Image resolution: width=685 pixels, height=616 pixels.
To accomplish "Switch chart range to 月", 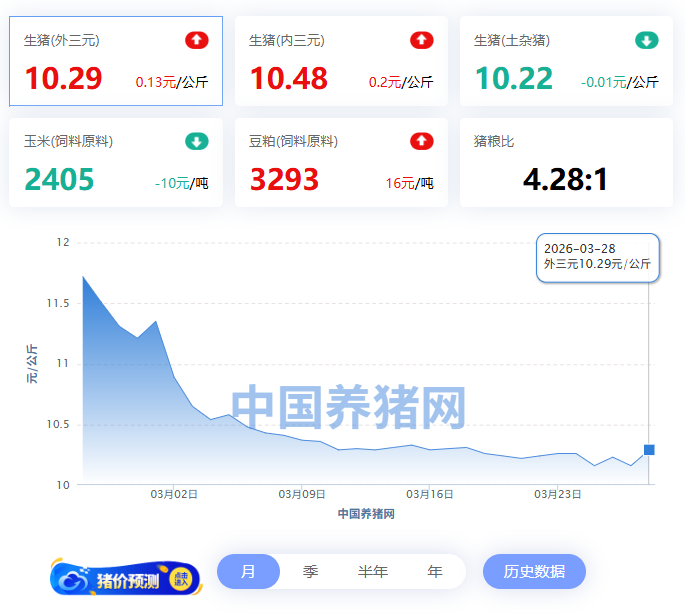I will (x=248, y=572).
